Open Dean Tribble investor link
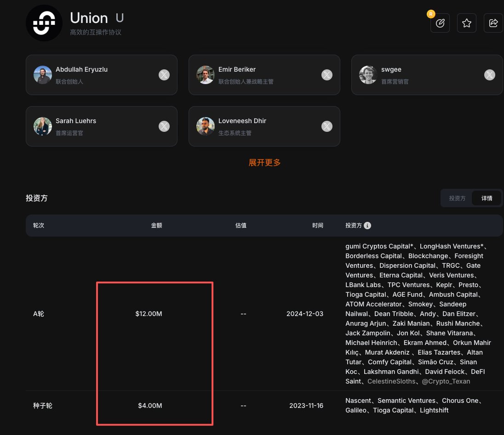The width and height of the screenshot is (504, 435). [x=394, y=314]
